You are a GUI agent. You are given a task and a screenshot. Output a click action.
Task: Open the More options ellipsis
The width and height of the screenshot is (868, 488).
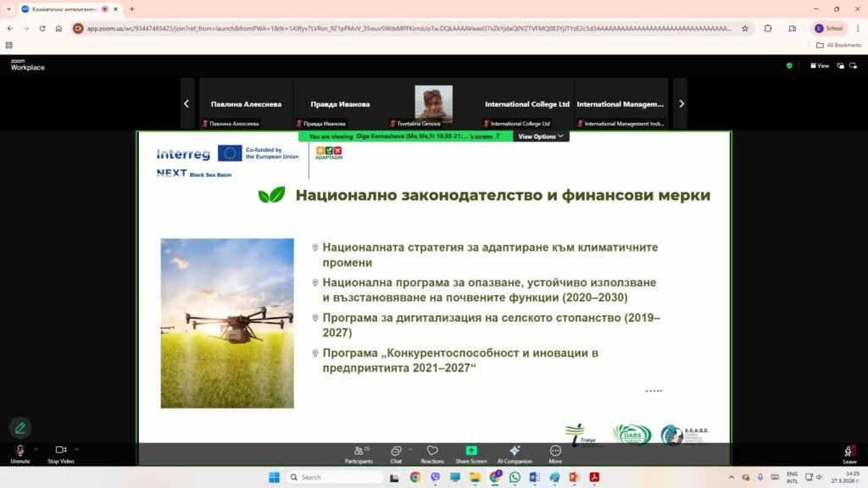click(x=555, y=451)
